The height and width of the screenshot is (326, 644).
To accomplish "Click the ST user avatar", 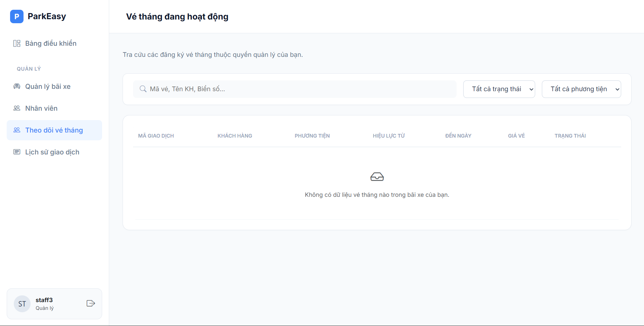I will click(22, 304).
